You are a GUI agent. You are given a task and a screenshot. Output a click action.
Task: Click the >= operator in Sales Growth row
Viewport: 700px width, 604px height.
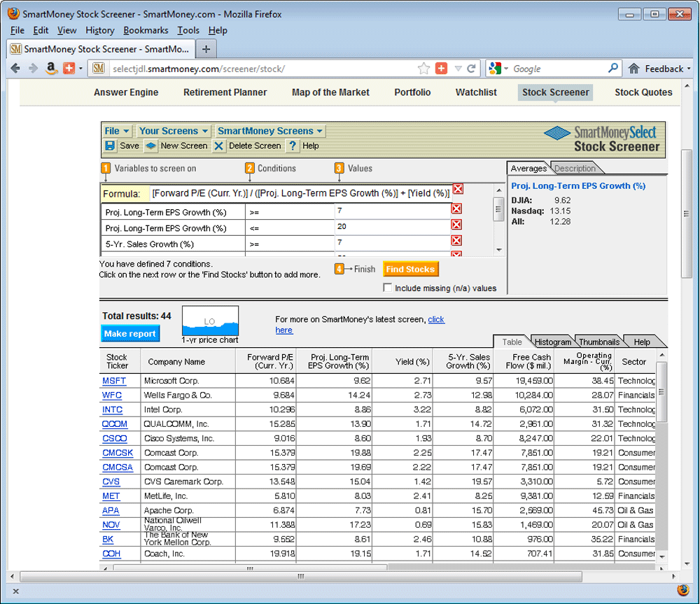coord(254,244)
